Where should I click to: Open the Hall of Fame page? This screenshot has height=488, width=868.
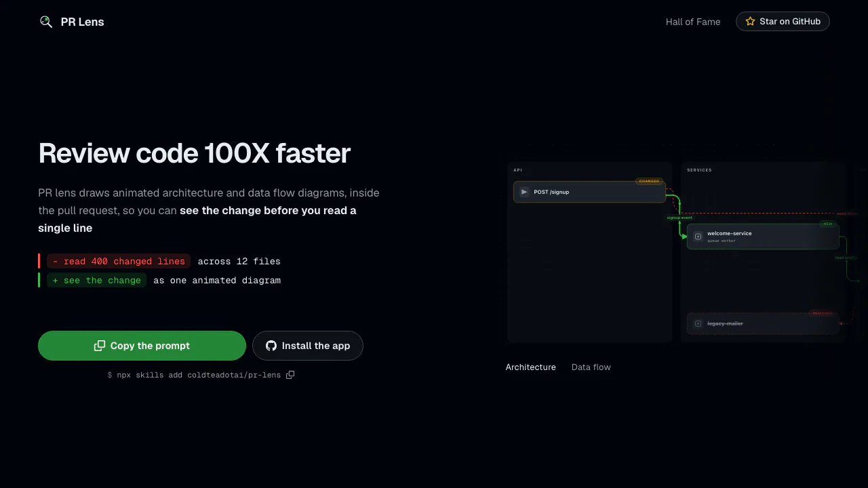(x=693, y=22)
